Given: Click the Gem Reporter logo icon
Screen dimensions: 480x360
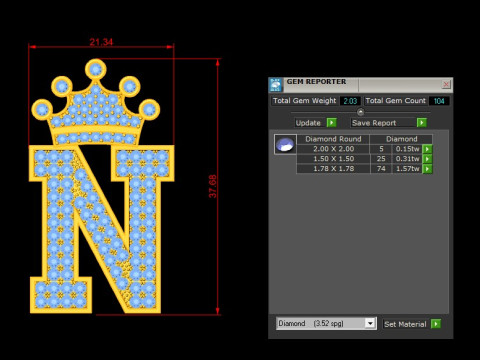Looking at the screenshot, I should (x=276, y=85).
